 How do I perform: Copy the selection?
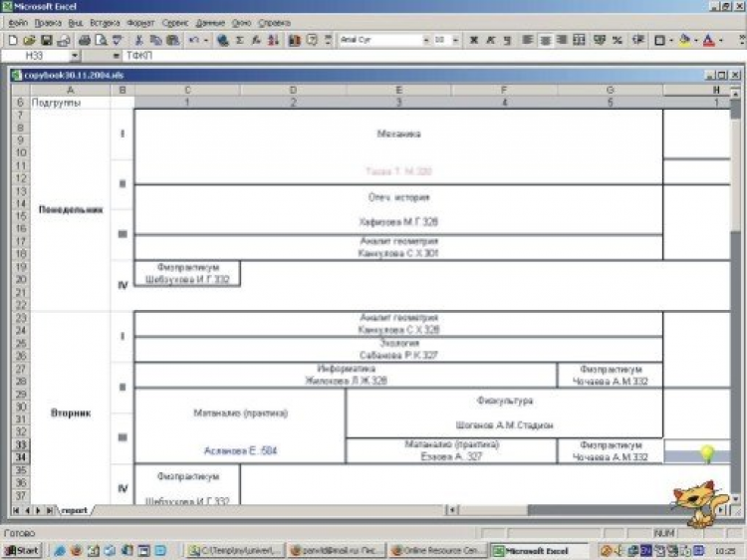[155, 41]
